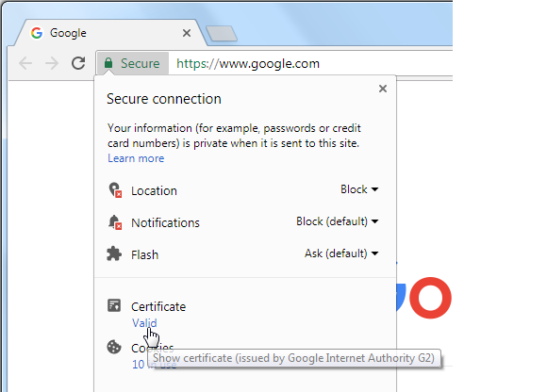547x392 pixels.
Task: Click the Location pin icon
Action: pos(115,190)
